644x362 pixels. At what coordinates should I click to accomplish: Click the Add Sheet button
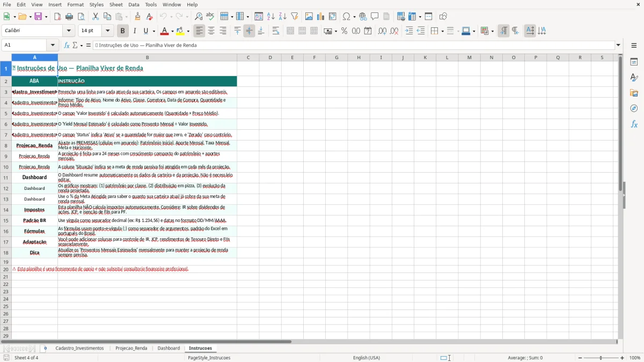[45, 348]
